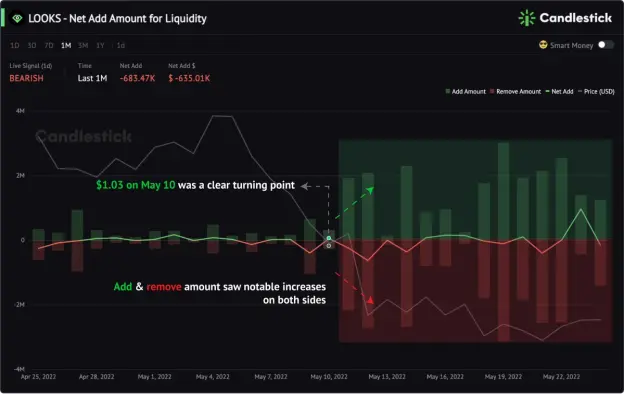Click the Net Add value -683.47K
This screenshot has height=394, width=624.
point(137,78)
